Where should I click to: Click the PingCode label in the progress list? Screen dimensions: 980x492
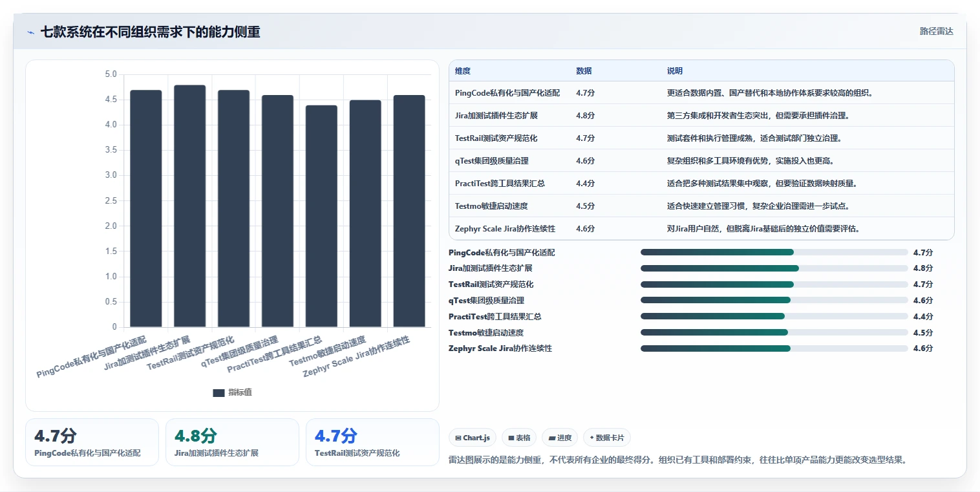[x=502, y=253]
